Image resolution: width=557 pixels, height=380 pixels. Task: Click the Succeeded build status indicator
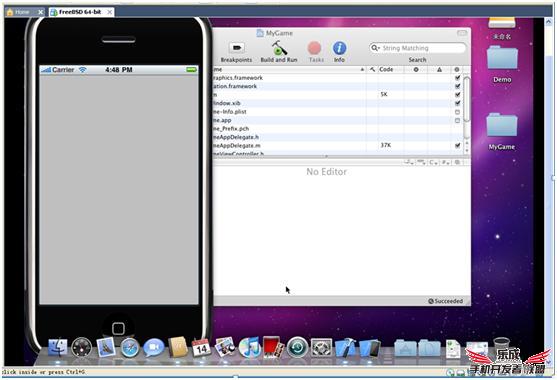[445, 301]
